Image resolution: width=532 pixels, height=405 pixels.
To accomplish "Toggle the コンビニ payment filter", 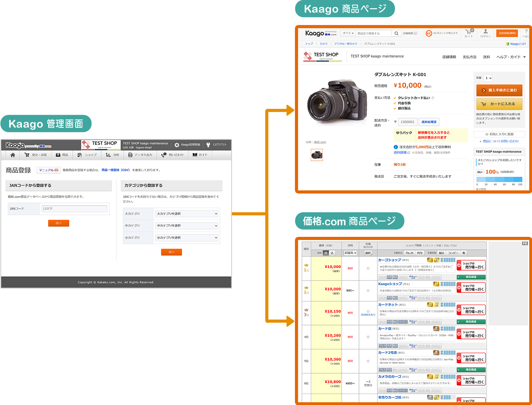I will [453, 253].
